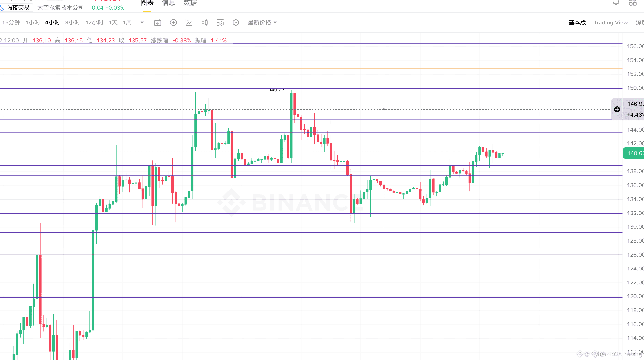Select the Trading View chart mode
644x360 pixels.
point(611,22)
